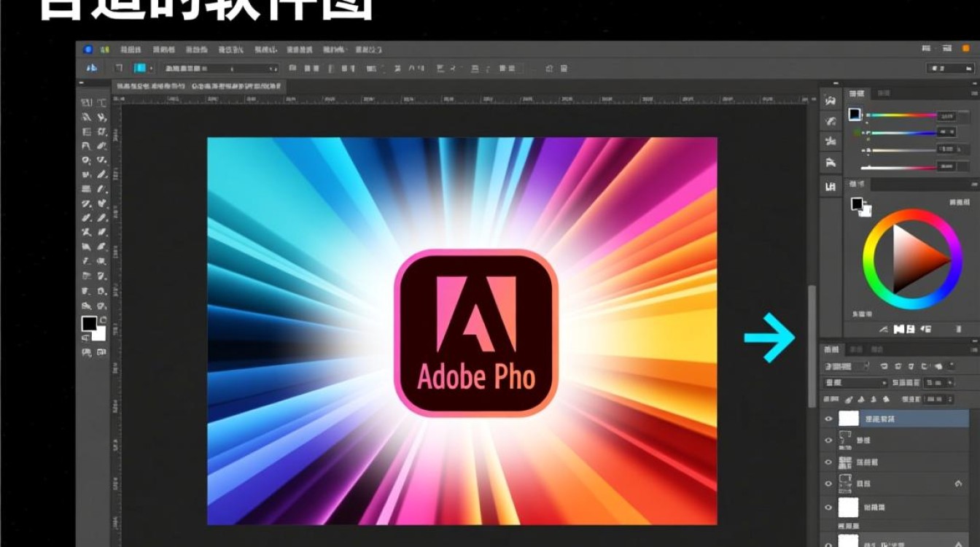Screen dimensions: 980x547
Task: Select the tool at toolbox top right
Action: [x=102, y=104]
